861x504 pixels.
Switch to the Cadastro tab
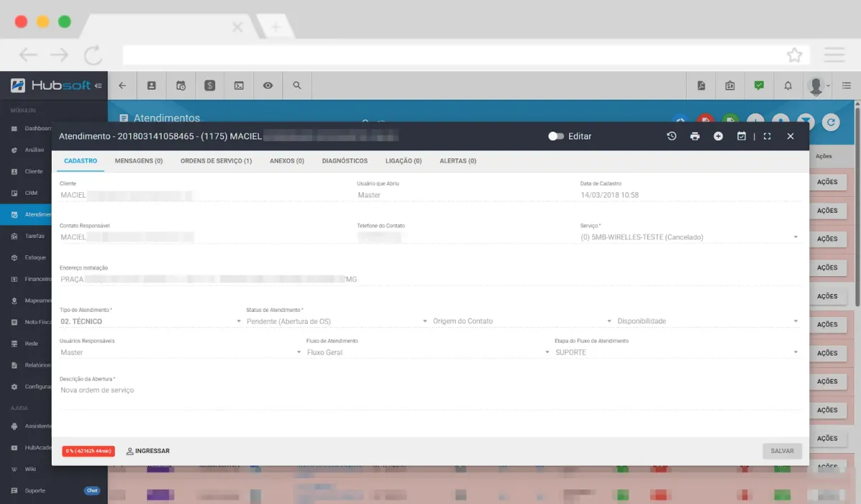click(x=80, y=161)
